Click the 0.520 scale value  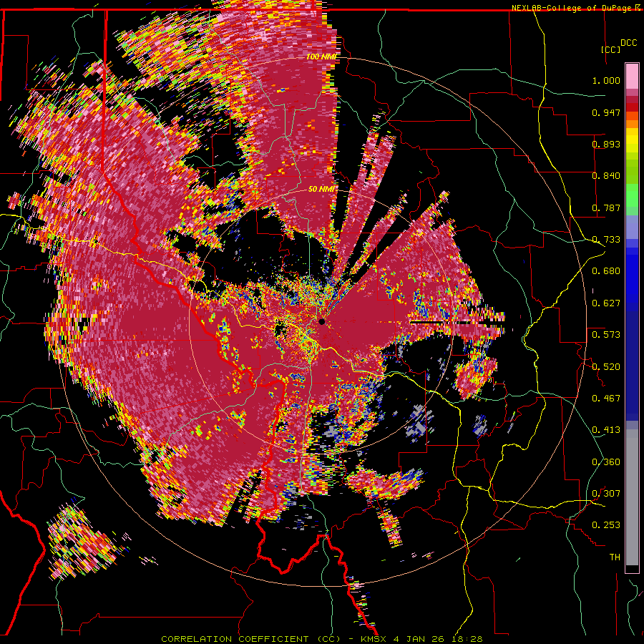pyautogui.click(x=606, y=367)
